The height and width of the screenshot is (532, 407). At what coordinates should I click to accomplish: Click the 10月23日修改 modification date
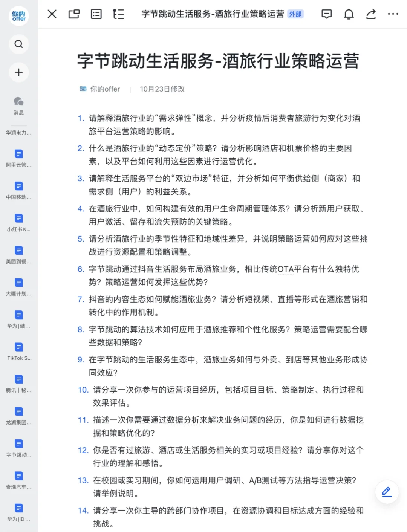(x=162, y=89)
